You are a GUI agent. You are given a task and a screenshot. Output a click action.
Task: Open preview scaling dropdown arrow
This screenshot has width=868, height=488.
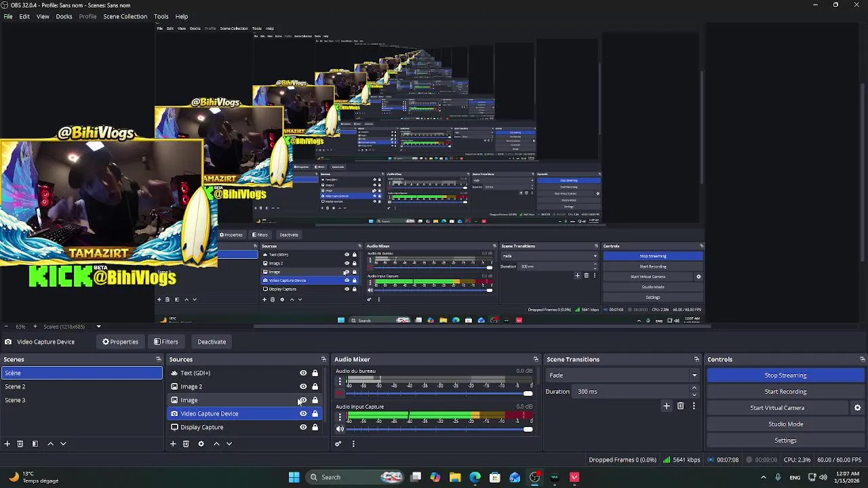click(98, 327)
